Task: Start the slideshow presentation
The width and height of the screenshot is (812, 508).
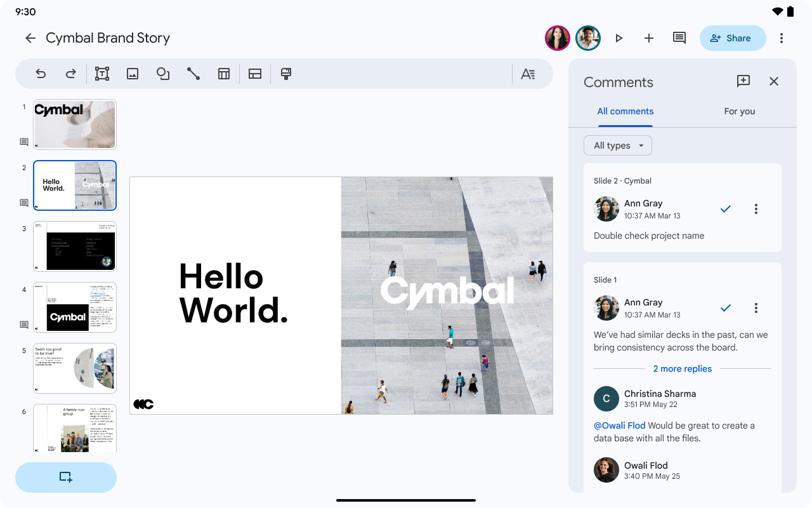Action: 619,38
